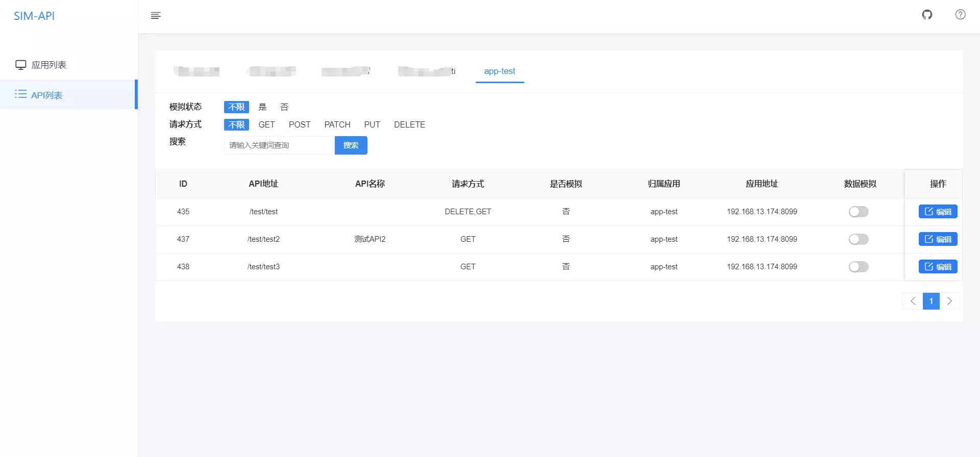Open the GitHub repository icon
The image size is (980, 457).
927,15
